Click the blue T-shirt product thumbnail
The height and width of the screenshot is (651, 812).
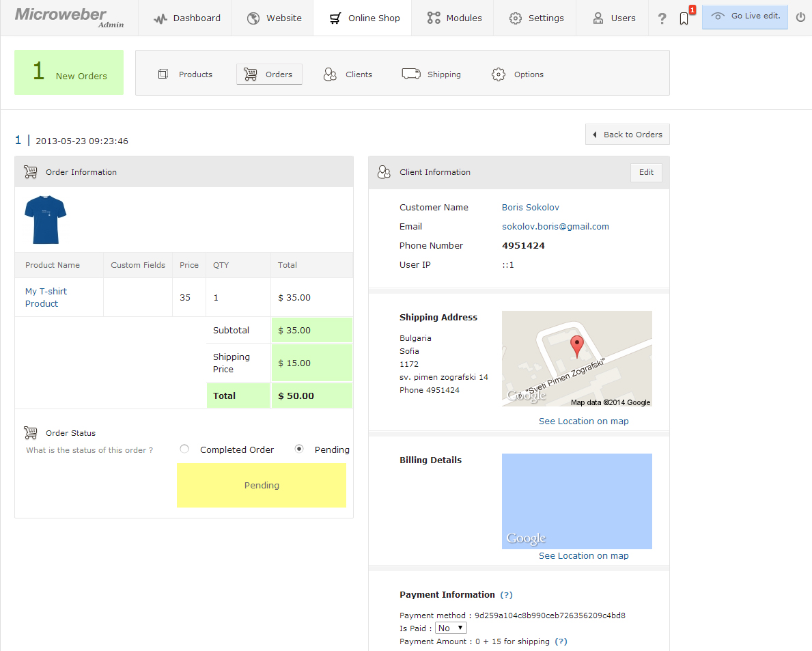[x=45, y=219]
